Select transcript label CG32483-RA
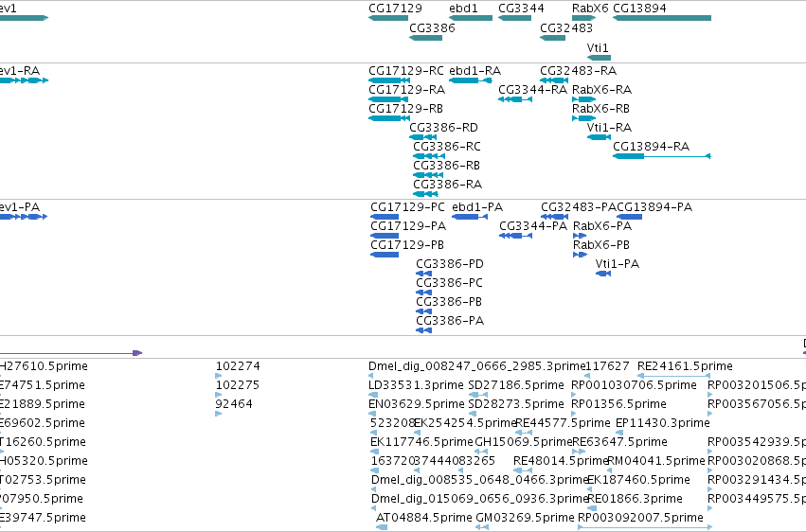 [x=578, y=70]
